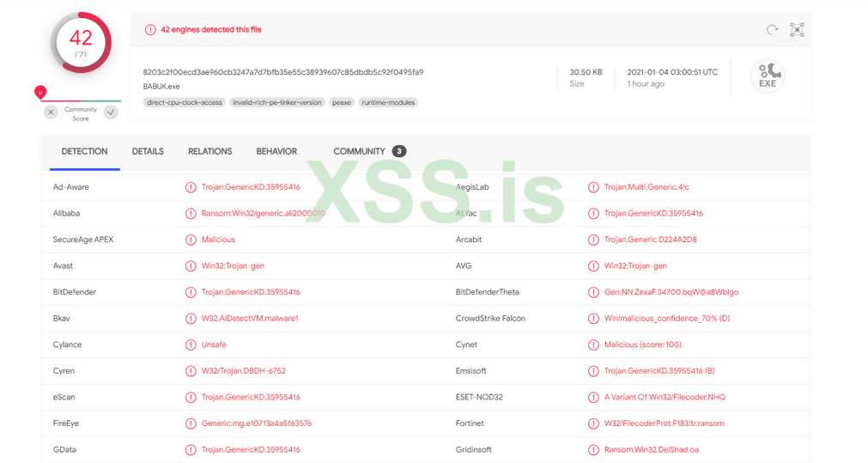Click the ESET-NOD32 alert icon
This screenshot has height=463, width=868.
pos(593,397)
